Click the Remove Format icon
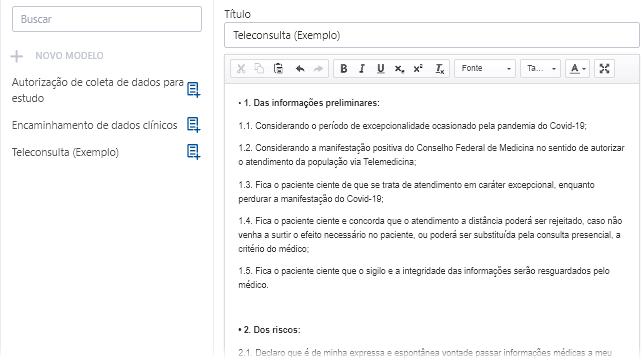This screenshot has height=363, width=641. pyautogui.click(x=439, y=69)
